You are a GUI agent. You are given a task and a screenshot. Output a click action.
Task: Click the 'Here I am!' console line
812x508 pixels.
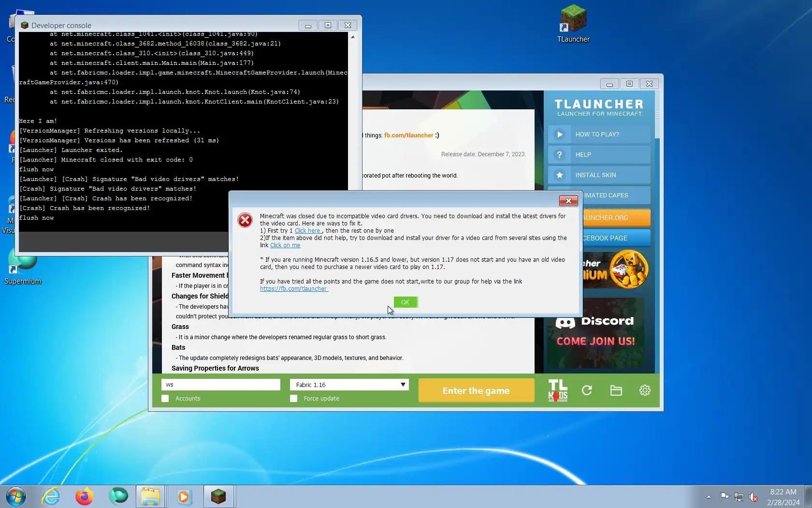click(38, 121)
